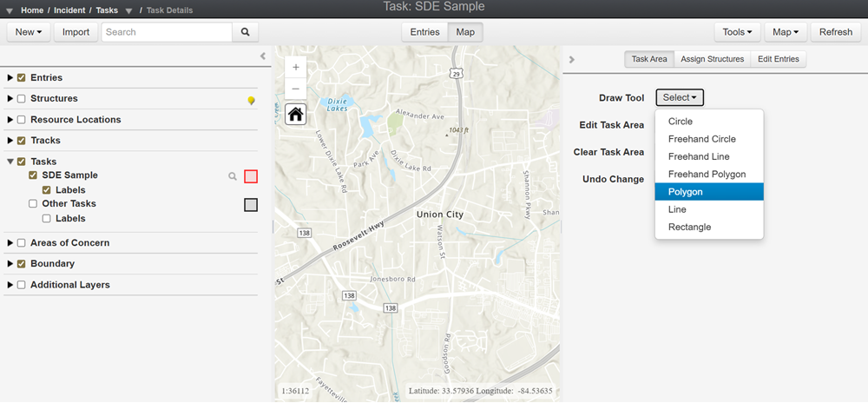Image resolution: width=868 pixels, height=403 pixels.
Task: Click the Task Details breadcrumb text
Action: coord(169,10)
